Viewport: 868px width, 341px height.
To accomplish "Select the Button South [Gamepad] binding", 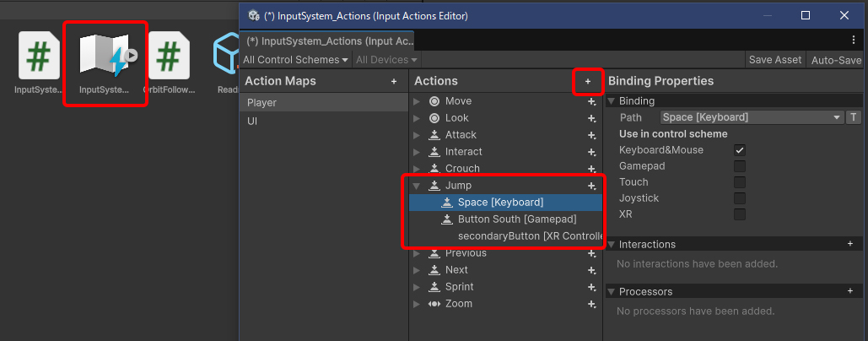I will click(x=505, y=219).
